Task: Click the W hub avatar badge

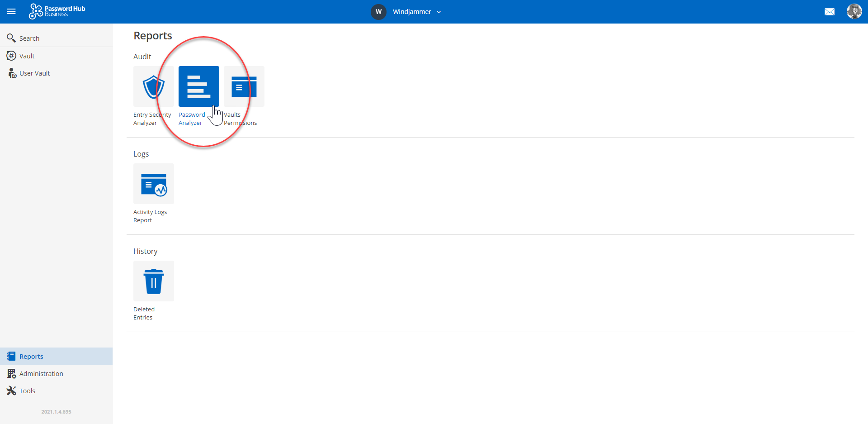Action: click(378, 12)
